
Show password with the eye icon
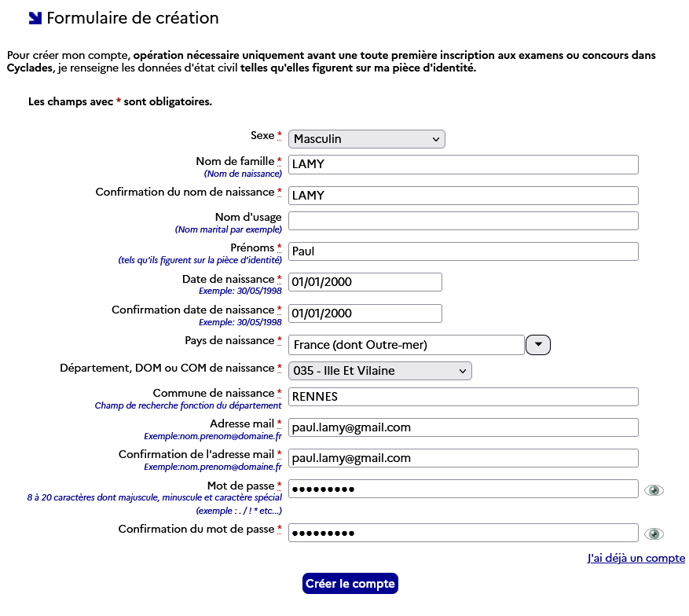coord(654,490)
